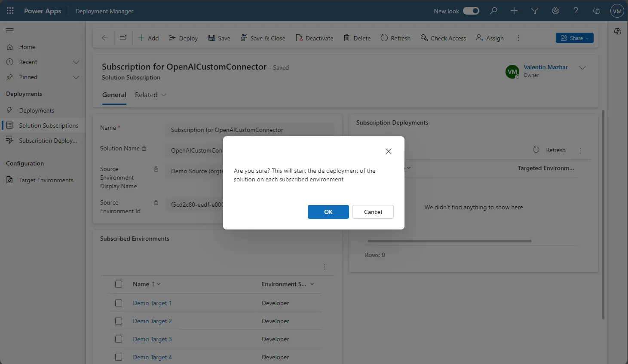
Task: Click the back arrow in command bar
Action: [104, 38]
